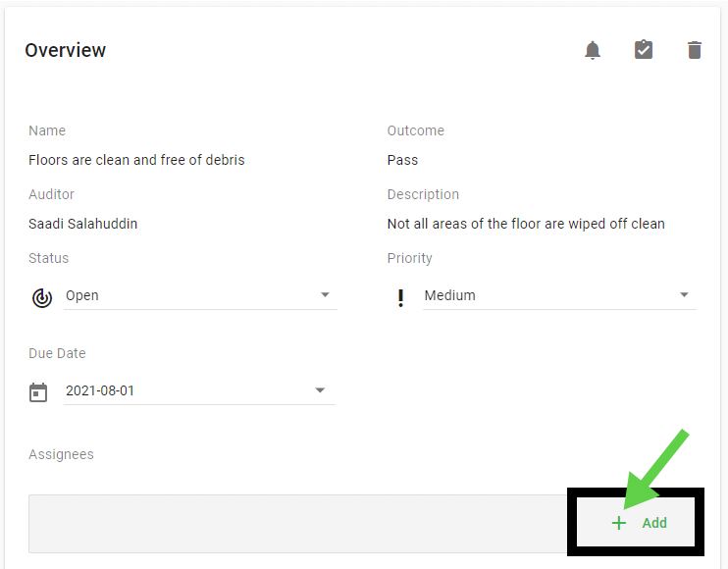Click the trash delete icon
The width and height of the screenshot is (728, 569).
[x=694, y=50]
